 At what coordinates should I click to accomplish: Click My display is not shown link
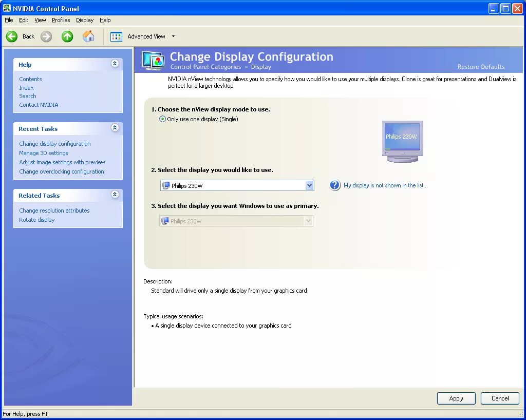coord(385,185)
